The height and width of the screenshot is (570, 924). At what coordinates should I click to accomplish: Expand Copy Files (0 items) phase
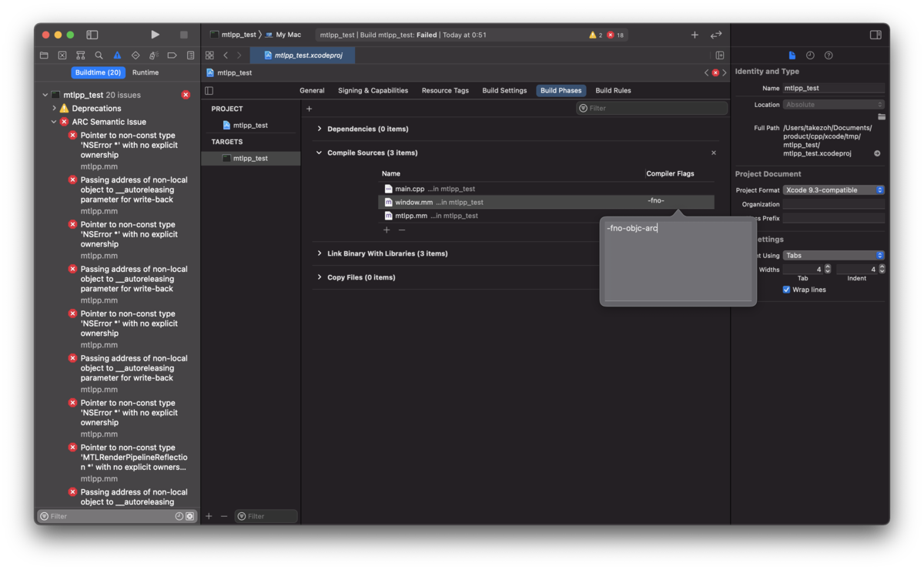[x=320, y=277]
